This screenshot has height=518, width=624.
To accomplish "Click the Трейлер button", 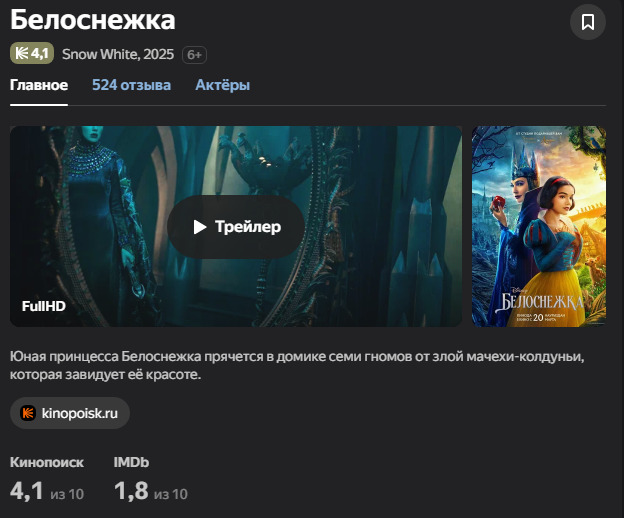I will (236, 227).
